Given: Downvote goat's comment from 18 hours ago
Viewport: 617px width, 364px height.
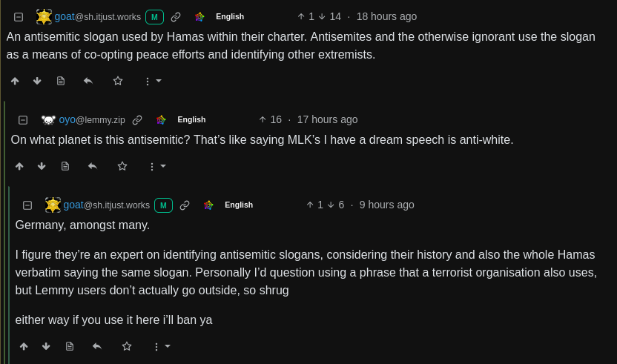Looking at the screenshot, I should (x=37, y=81).
